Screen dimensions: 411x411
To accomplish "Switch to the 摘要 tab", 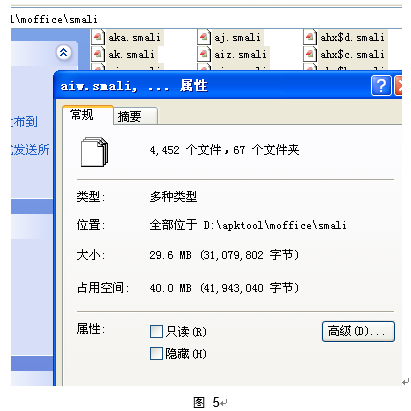I will (135, 116).
